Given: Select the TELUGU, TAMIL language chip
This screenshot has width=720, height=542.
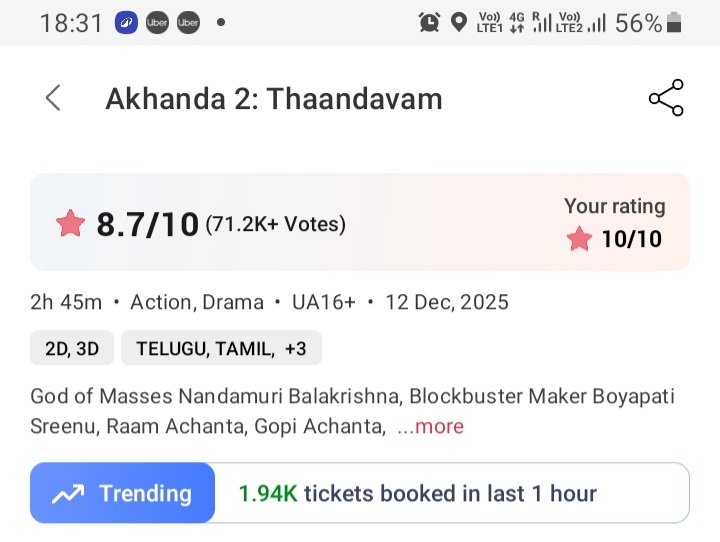Looking at the screenshot, I should pos(205,348).
